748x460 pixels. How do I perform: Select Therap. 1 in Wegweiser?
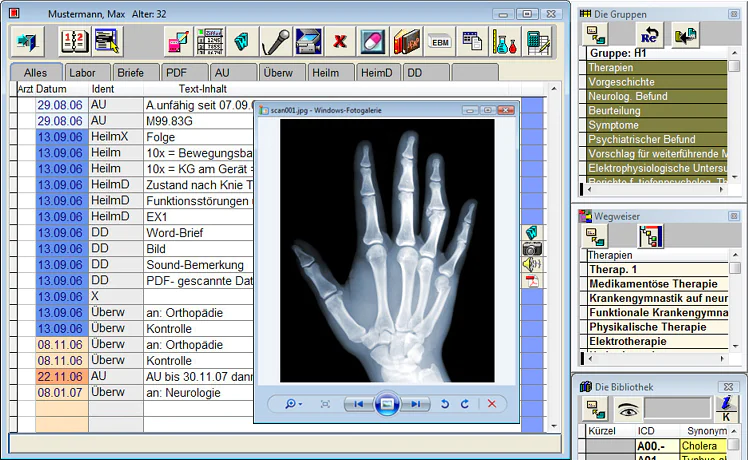[x=657, y=269]
